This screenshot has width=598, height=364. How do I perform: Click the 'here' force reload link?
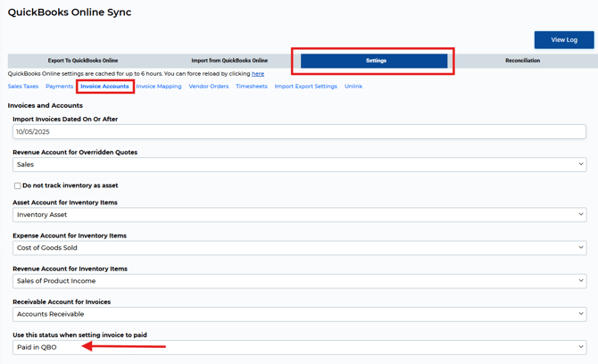(x=258, y=73)
